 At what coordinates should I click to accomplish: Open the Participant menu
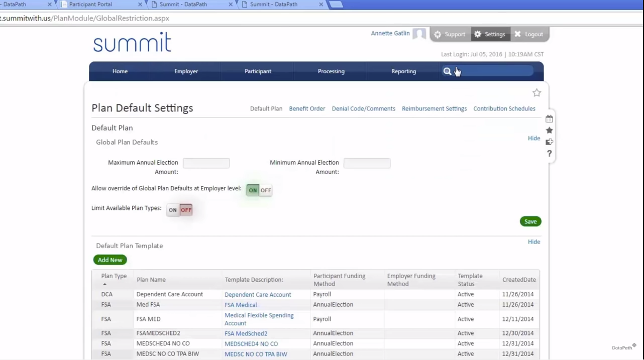tap(258, 71)
